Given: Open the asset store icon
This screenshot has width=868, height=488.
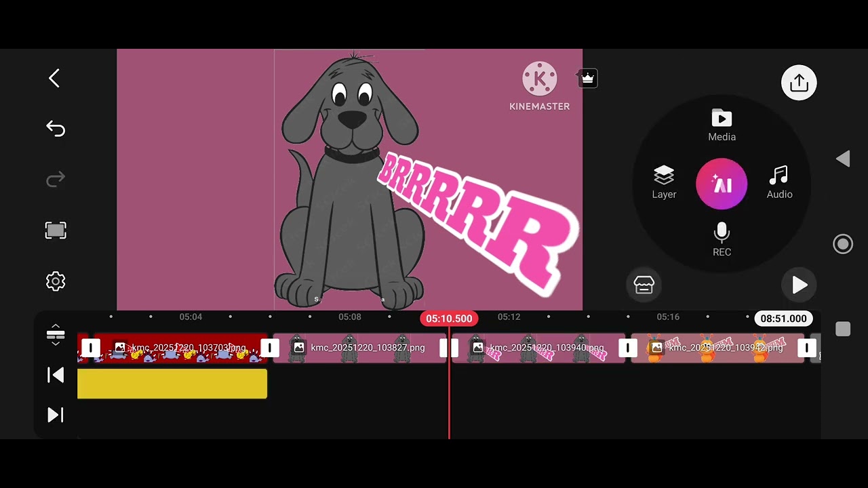Looking at the screenshot, I should tap(644, 285).
